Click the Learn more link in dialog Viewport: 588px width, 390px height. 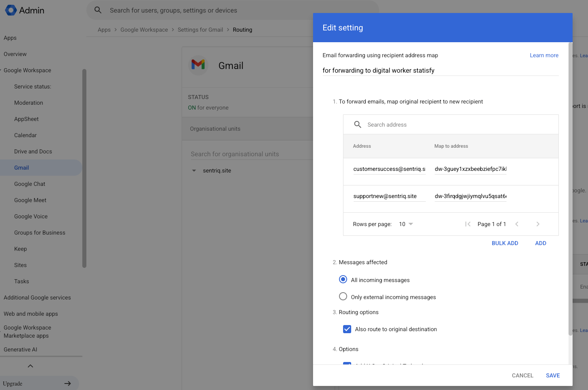coord(544,55)
